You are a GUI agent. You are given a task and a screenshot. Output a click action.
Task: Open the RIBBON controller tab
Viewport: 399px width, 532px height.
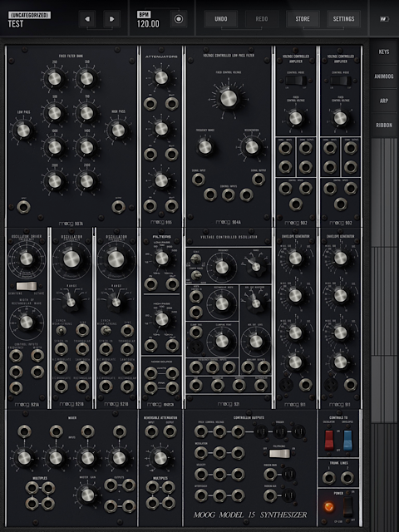[384, 126]
